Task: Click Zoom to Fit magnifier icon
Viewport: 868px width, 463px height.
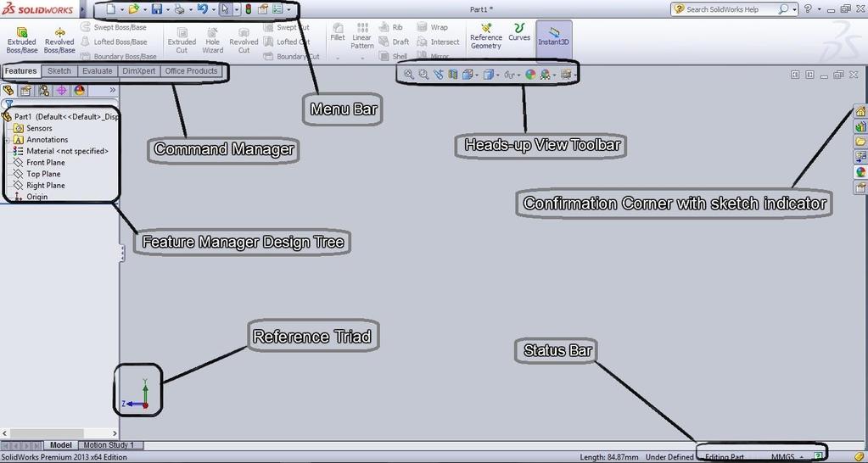Action: pos(408,74)
